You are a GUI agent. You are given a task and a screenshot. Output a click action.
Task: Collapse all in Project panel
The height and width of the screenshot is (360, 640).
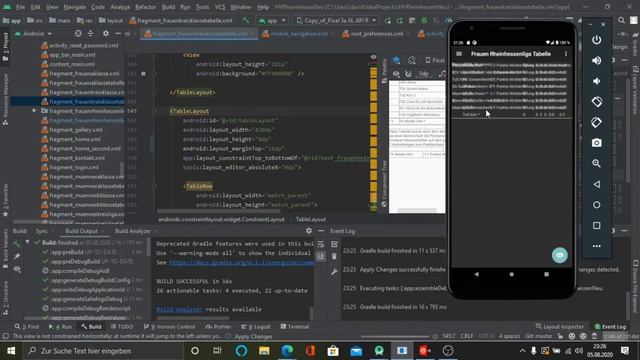(x=91, y=33)
